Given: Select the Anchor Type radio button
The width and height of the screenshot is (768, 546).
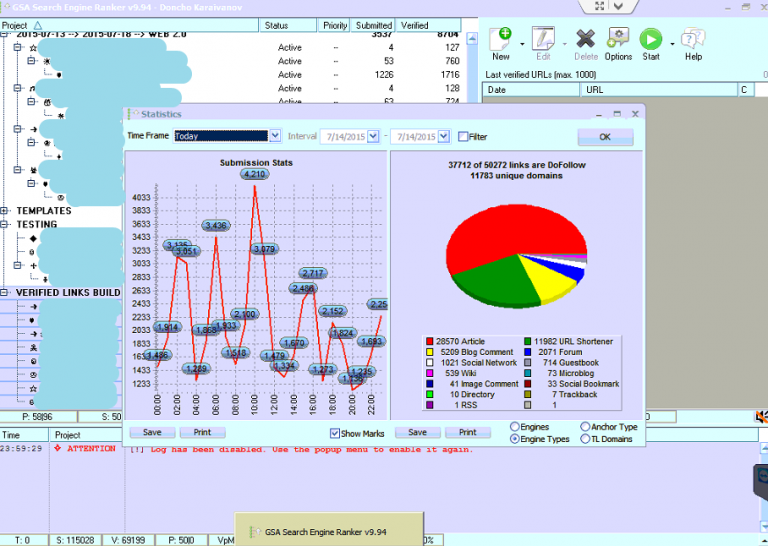Looking at the screenshot, I should tap(585, 427).
